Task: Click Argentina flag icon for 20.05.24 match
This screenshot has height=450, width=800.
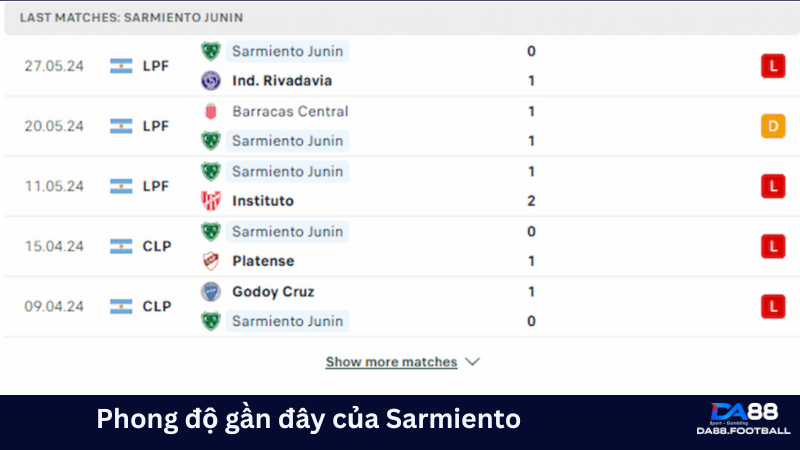Action: (x=121, y=126)
